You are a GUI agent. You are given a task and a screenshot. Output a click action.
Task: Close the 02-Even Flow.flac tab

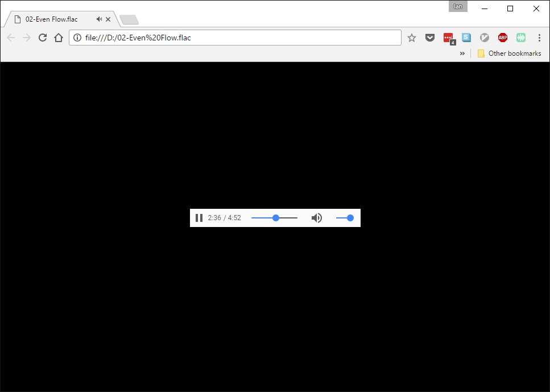point(108,19)
